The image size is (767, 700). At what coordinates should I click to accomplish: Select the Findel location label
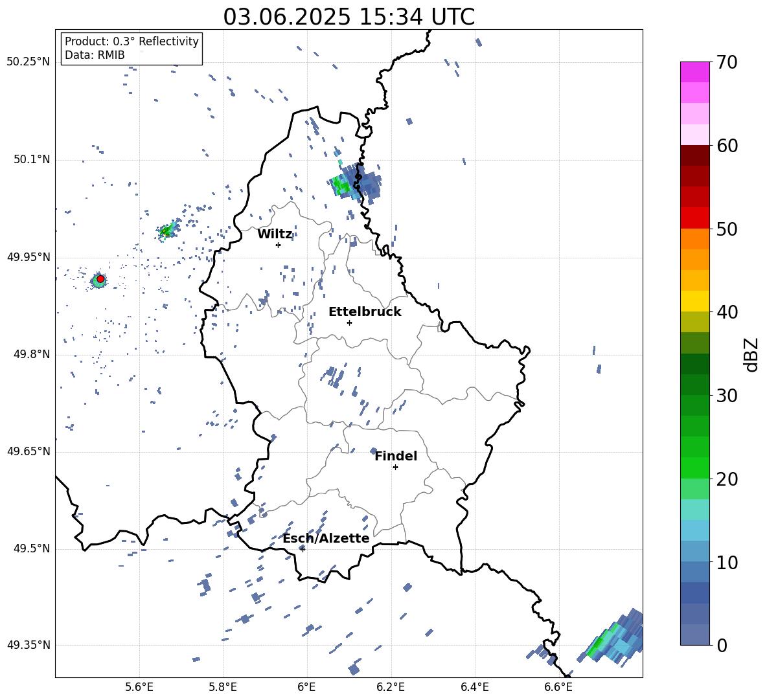396,456
